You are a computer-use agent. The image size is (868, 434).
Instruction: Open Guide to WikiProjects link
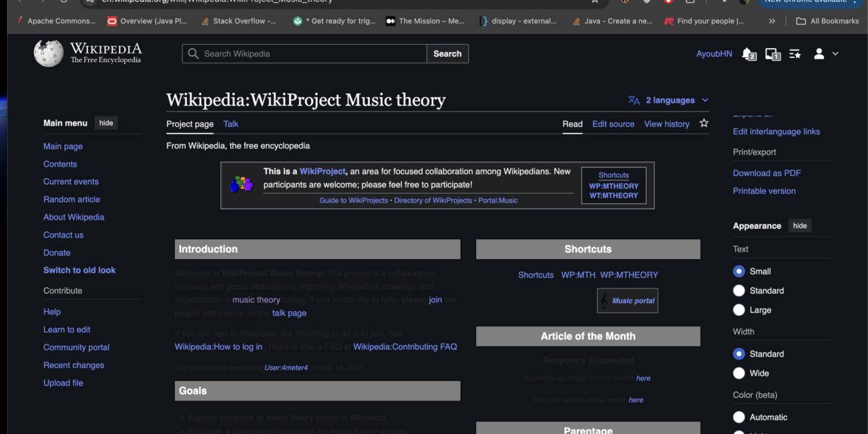(x=353, y=200)
